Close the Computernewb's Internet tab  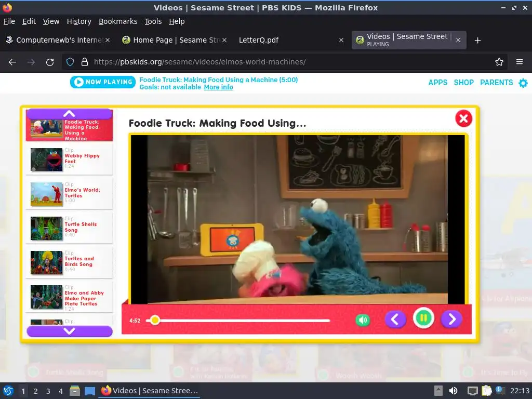click(x=108, y=40)
